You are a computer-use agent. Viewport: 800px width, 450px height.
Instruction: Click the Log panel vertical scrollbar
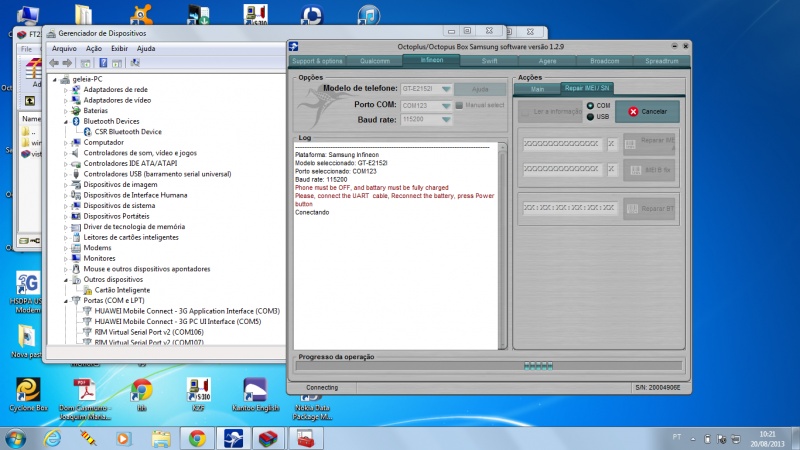pos(502,246)
